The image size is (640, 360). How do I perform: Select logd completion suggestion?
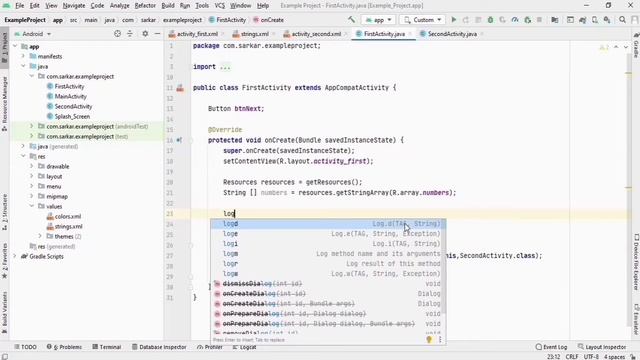tap(328, 224)
